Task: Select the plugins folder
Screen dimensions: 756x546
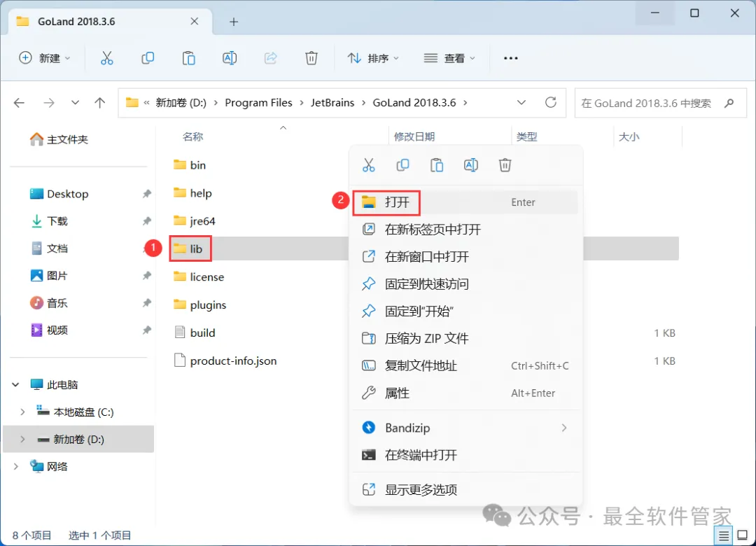Action: (x=199, y=304)
